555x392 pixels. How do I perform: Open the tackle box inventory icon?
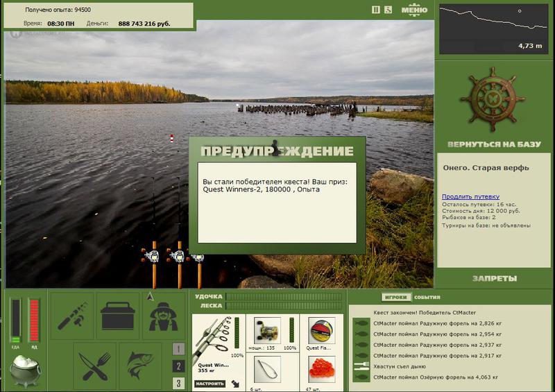tap(117, 316)
